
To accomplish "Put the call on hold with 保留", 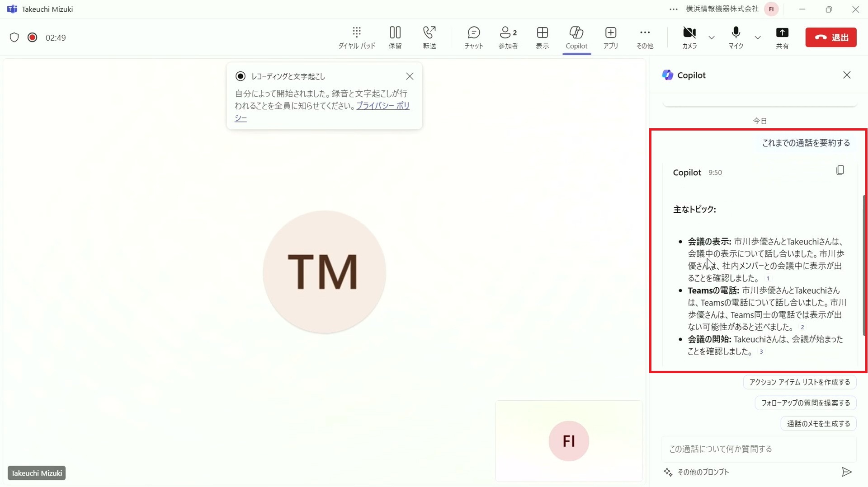I will coord(395,37).
